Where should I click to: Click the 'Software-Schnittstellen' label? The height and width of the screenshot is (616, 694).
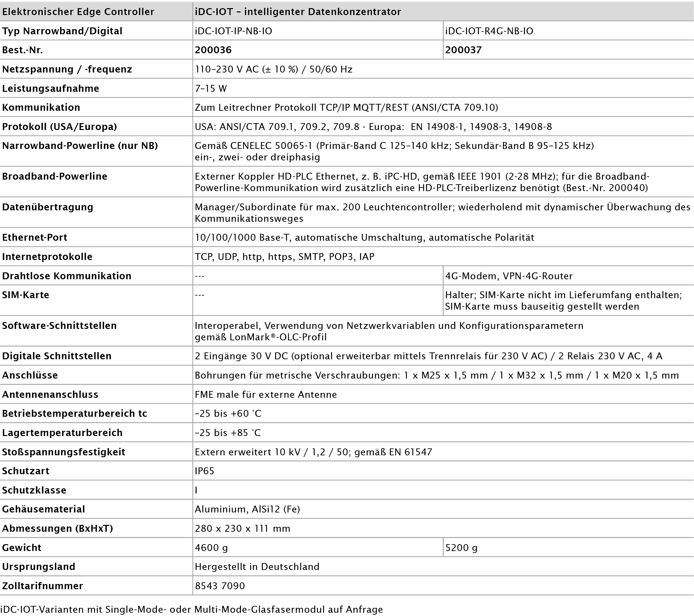(x=59, y=326)
